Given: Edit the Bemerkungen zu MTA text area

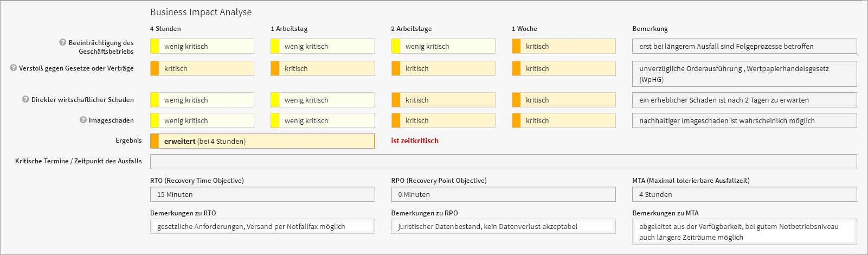Looking at the screenshot, I should [744, 232].
